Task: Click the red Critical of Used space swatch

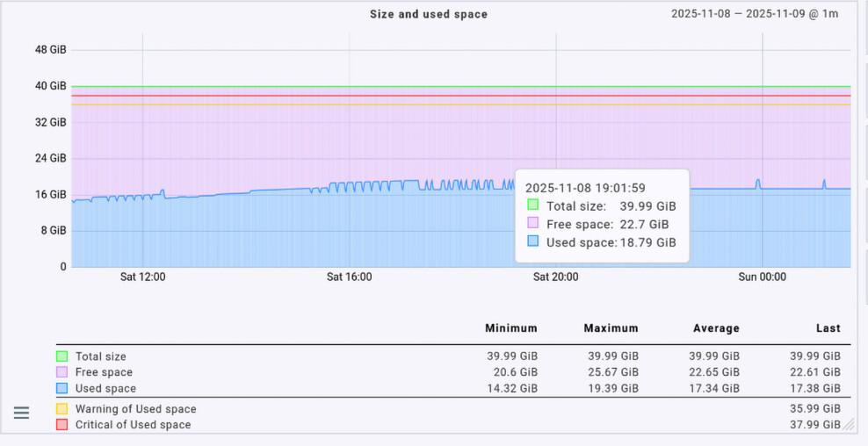Action: point(61,425)
